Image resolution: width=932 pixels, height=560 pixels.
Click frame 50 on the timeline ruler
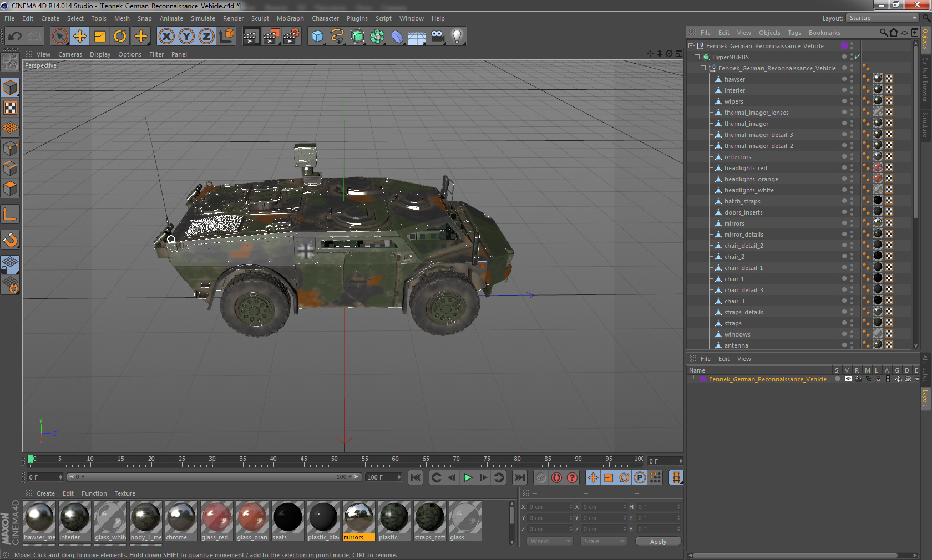(335, 460)
